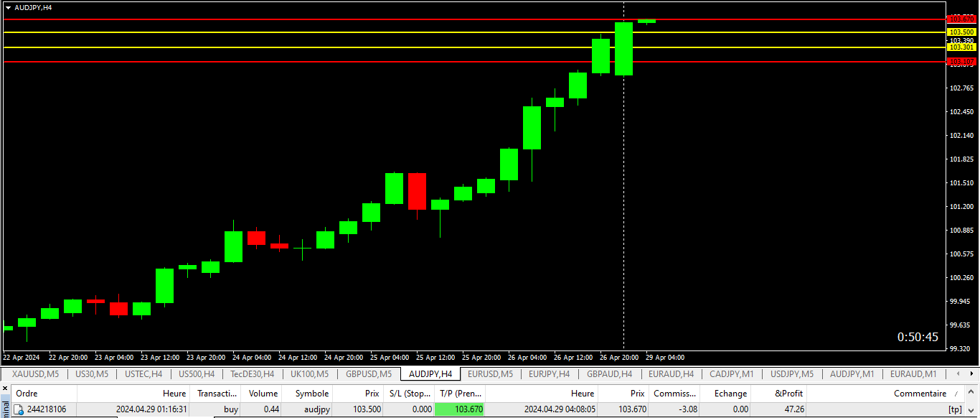Click the 22 Apr 2024 date label

click(22, 357)
